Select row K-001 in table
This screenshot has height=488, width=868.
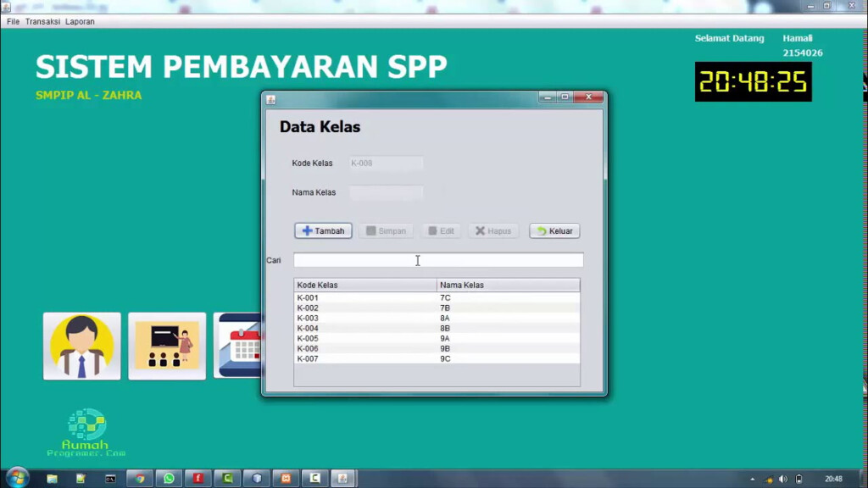[x=437, y=297]
